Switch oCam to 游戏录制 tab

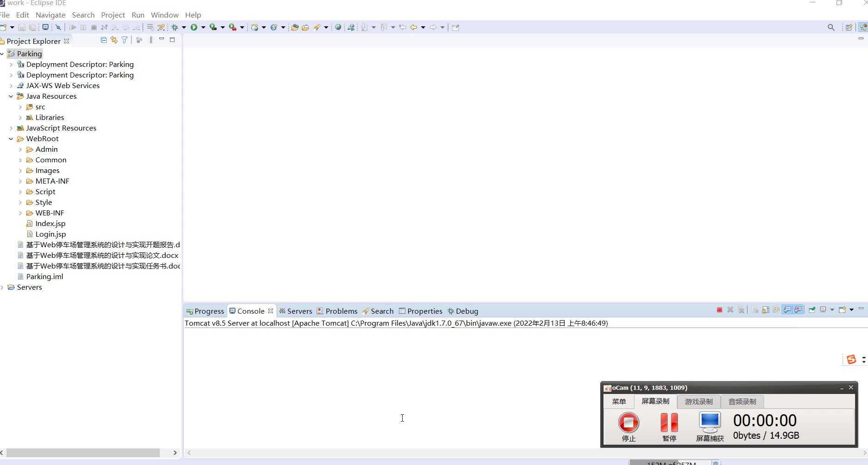click(x=699, y=401)
